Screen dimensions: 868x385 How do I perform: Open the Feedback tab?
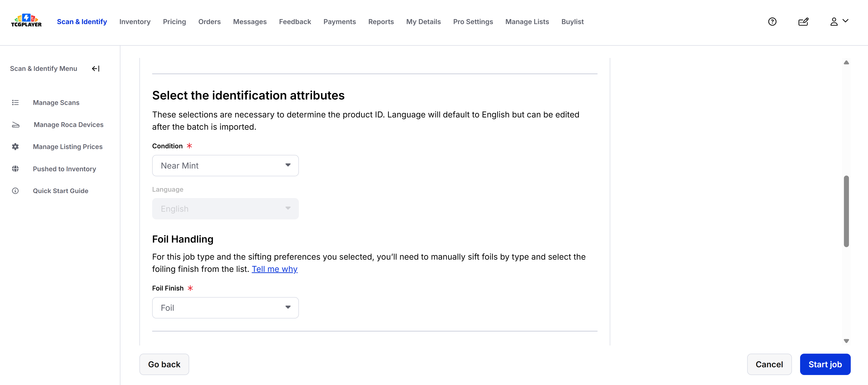pyautogui.click(x=295, y=22)
